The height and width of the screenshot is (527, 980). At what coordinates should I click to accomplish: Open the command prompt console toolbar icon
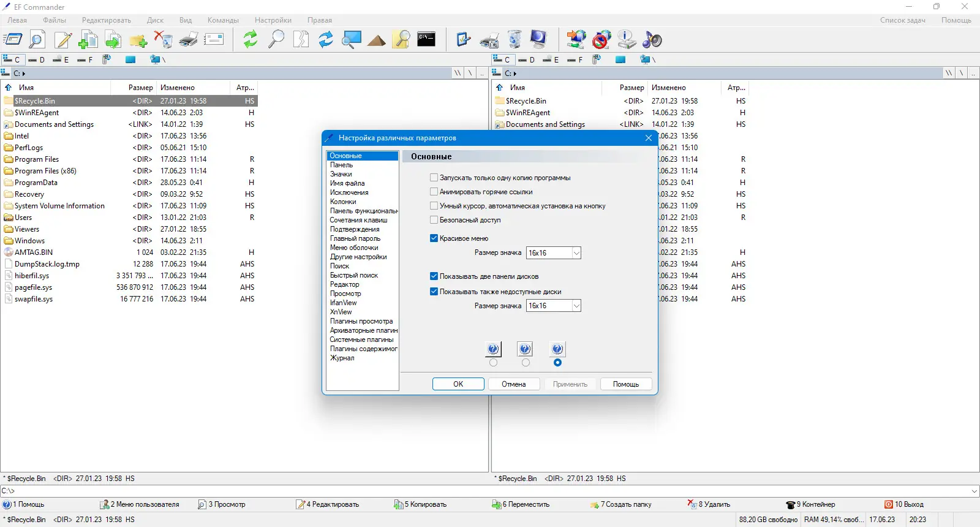click(x=426, y=40)
